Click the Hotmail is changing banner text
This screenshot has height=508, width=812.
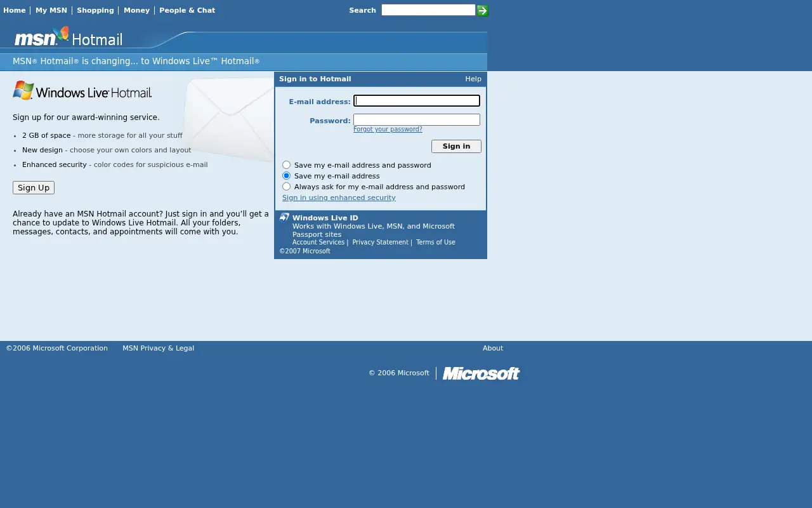136,62
